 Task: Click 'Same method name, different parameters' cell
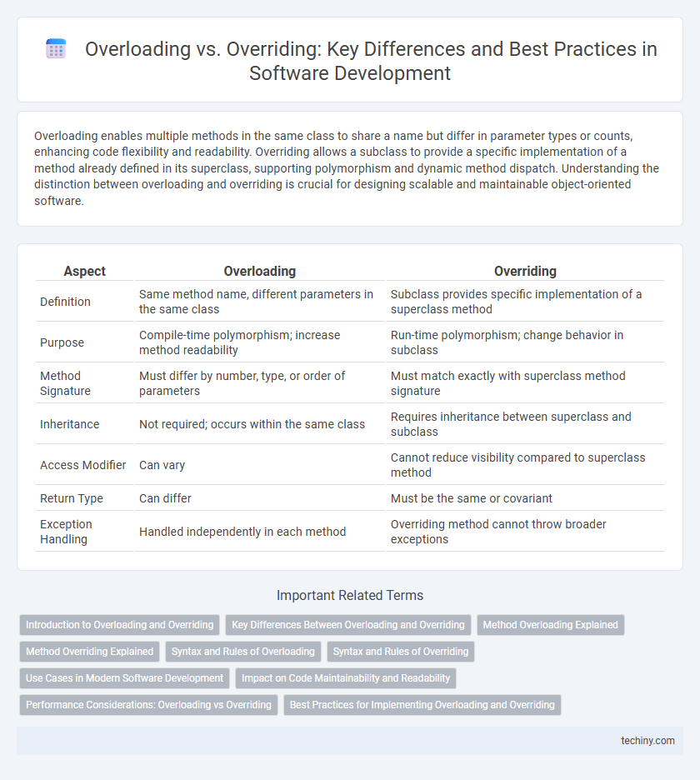260,302
